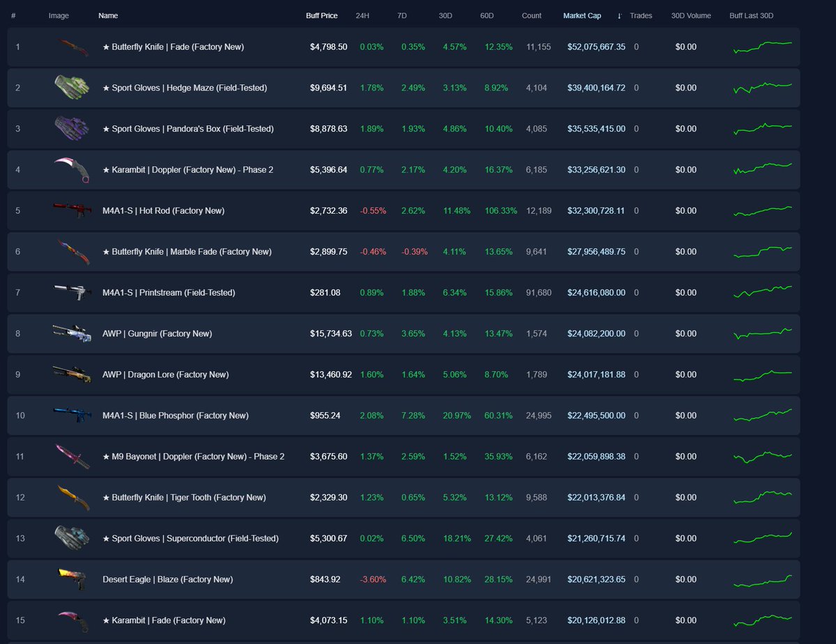Open AWP | Dragon Lore (Factory New)
The image size is (836, 644).
(x=165, y=375)
